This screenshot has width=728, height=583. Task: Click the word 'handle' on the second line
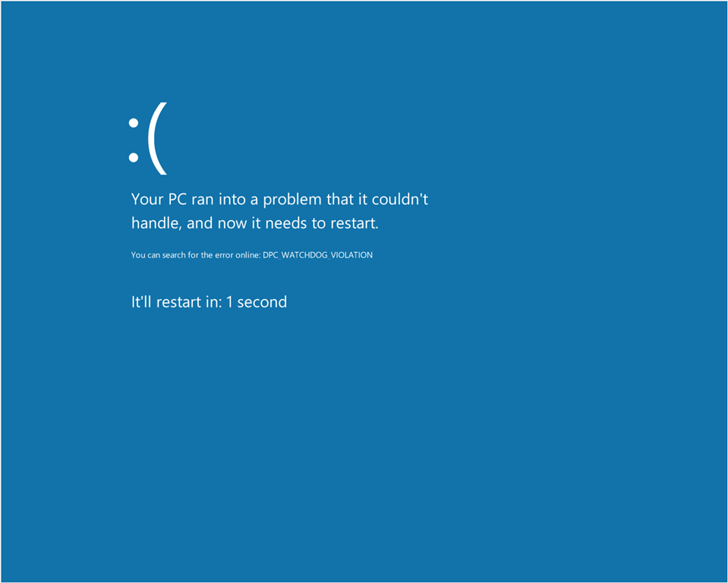coord(156,223)
